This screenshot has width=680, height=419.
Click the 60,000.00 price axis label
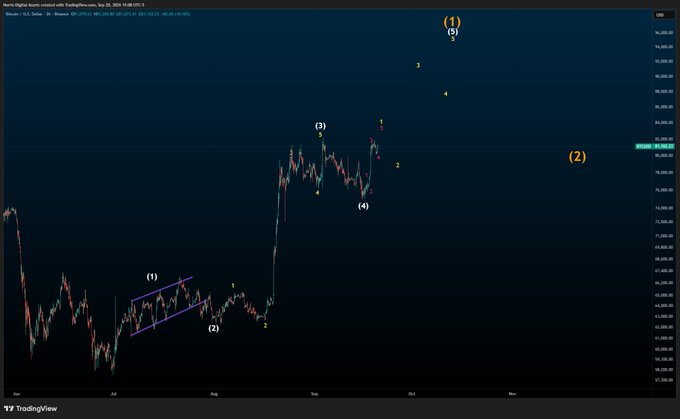664,349
